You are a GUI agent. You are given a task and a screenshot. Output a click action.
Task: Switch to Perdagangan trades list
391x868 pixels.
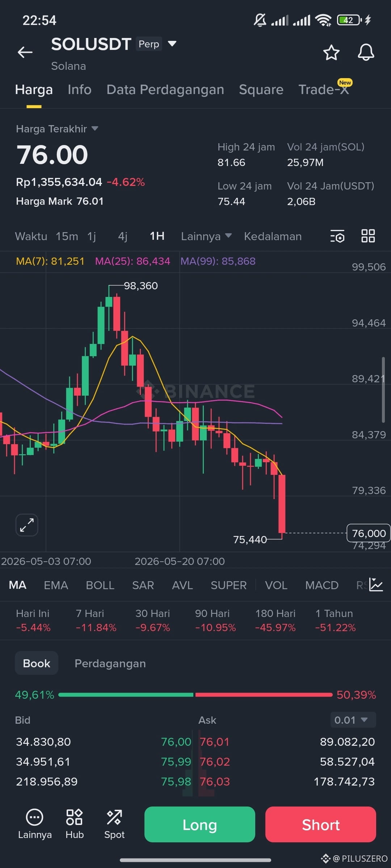point(110,663)
